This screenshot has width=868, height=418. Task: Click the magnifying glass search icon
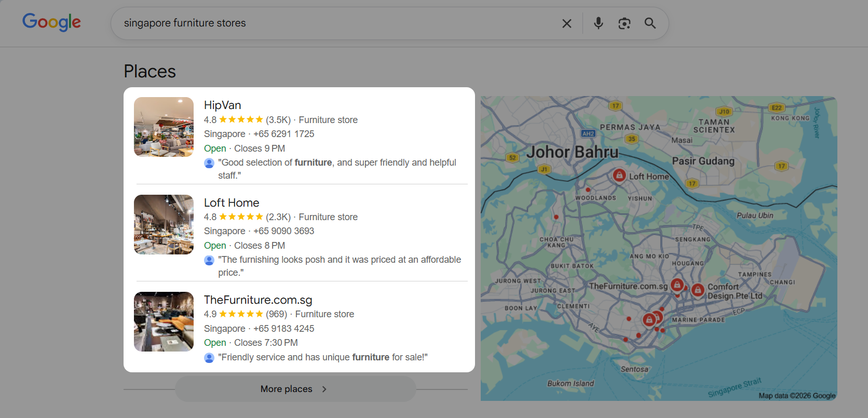click(650, 23)
